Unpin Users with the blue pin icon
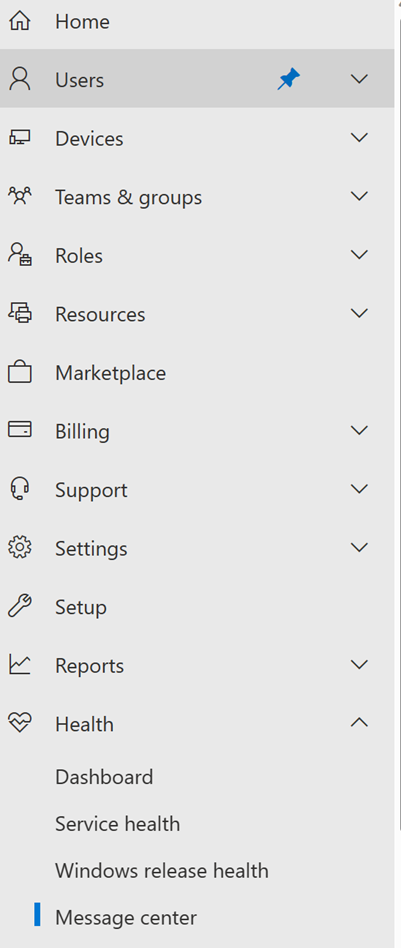This screenshot has height=948, width=401. point(289,79)
